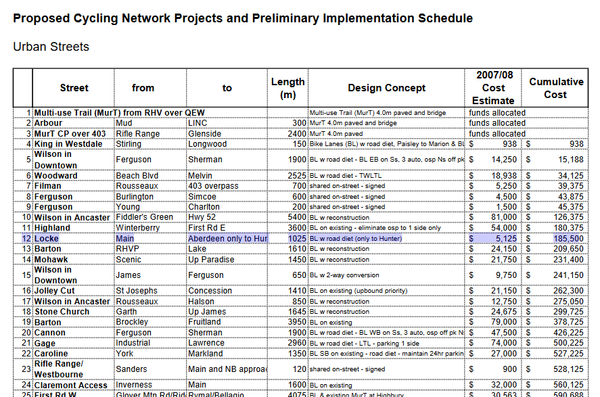Screen dimensions: 600x397
Task: Click the 'BL w road diet - TWLTL' cell
Action: click(x=386, y=176)
